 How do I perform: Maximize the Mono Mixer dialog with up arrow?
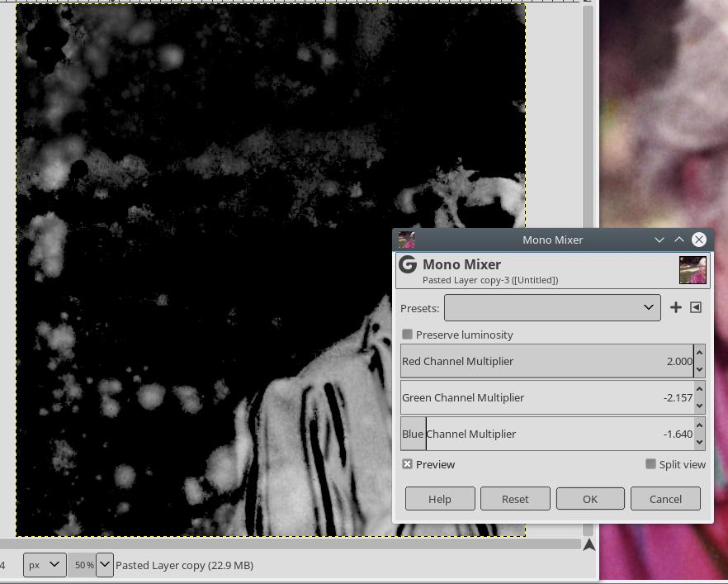[678, 240]
